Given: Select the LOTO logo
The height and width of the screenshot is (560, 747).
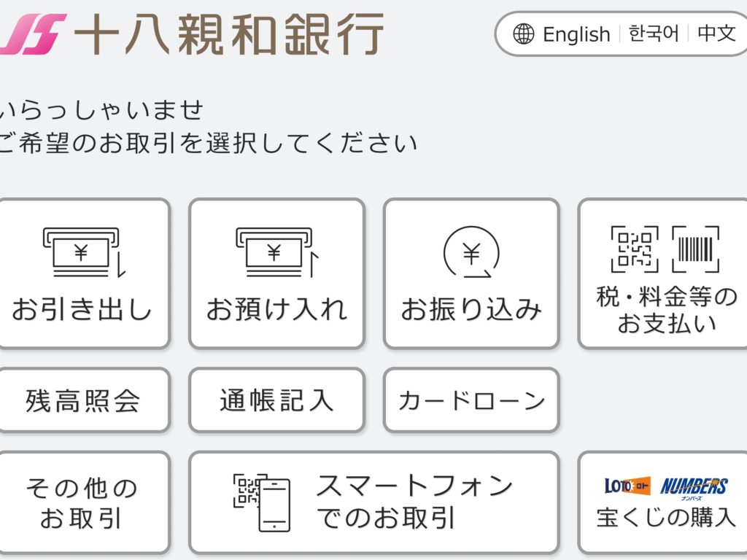Looking at the screenshot, I should point(627,486).
